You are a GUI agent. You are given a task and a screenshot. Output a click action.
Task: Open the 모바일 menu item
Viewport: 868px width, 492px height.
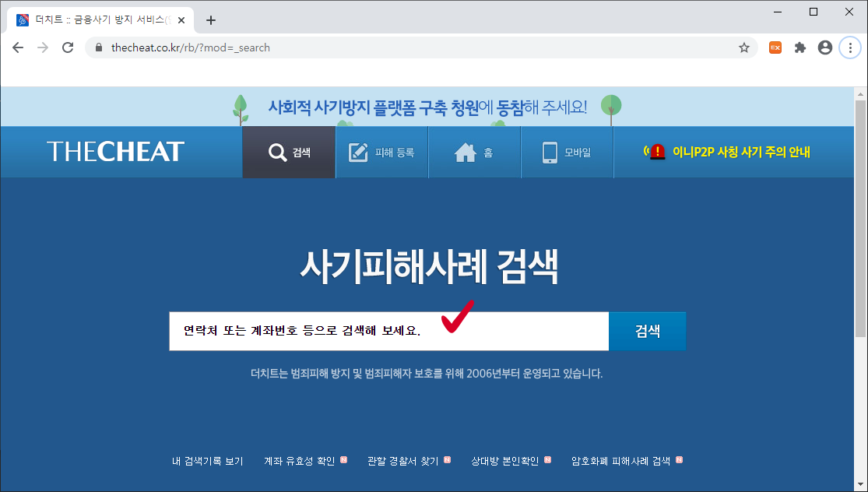(x=567, y=153)
